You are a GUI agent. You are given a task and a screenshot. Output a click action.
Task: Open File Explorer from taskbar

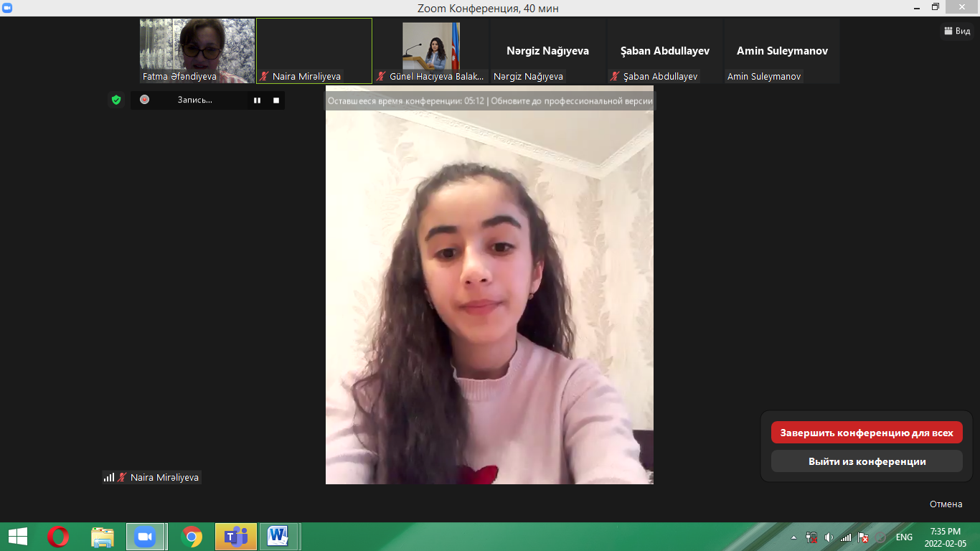[103, 537]
